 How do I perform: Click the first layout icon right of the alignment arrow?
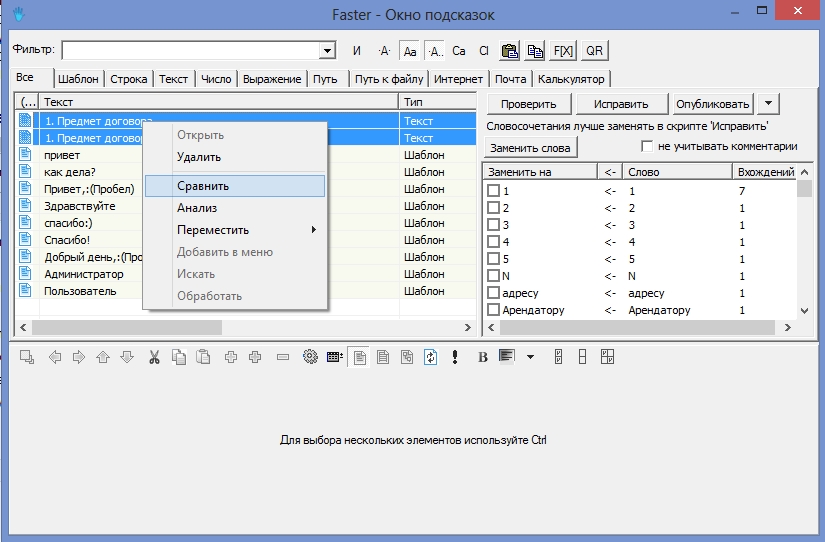pyautogui.click(x=559, y=357)
